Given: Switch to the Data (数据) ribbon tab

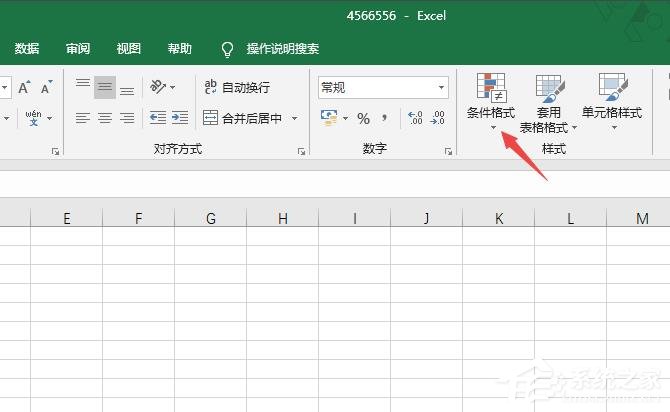Looking at the screenshot, I should tap(27, 48).
